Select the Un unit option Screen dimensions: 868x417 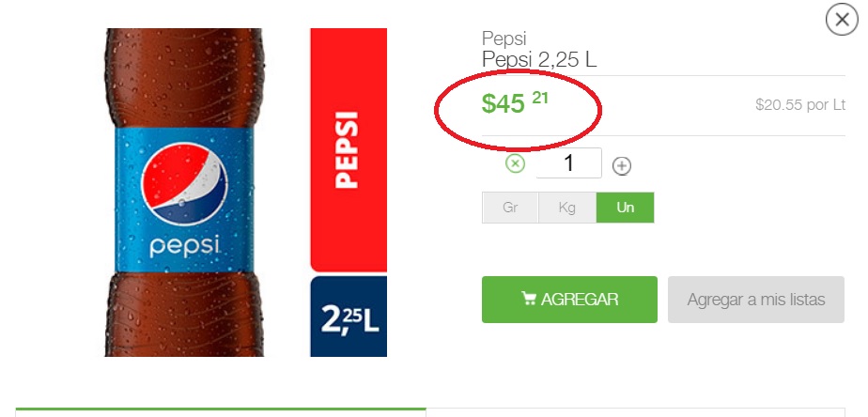(x=625, y=208)
